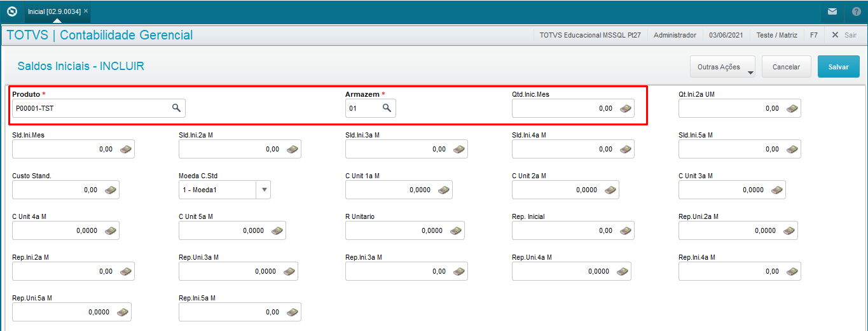Image resolution: width=868 pixels, height=331 pixels.
Task: Open calculator icon for Sld.Ini.3a M
Action: 460,150
